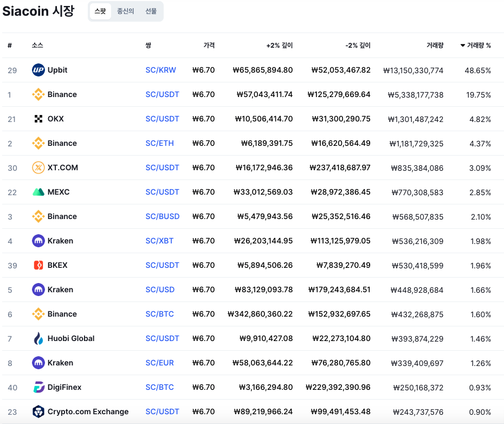This screenshot has height=424, width=504.
Task: Open the SC/BUSD pair link
Action: coord(163,216)
